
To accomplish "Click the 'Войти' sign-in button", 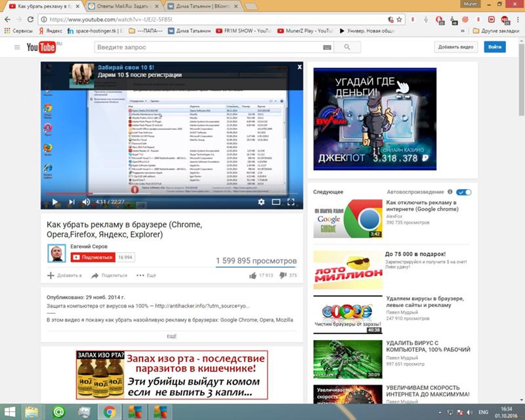I will pyautogui.click(x=495, y=47).
